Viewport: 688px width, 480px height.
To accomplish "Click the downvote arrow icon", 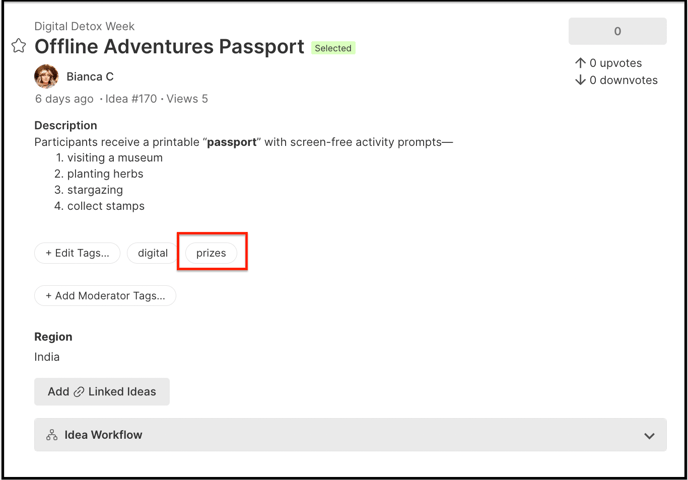I will pos(580,80).
